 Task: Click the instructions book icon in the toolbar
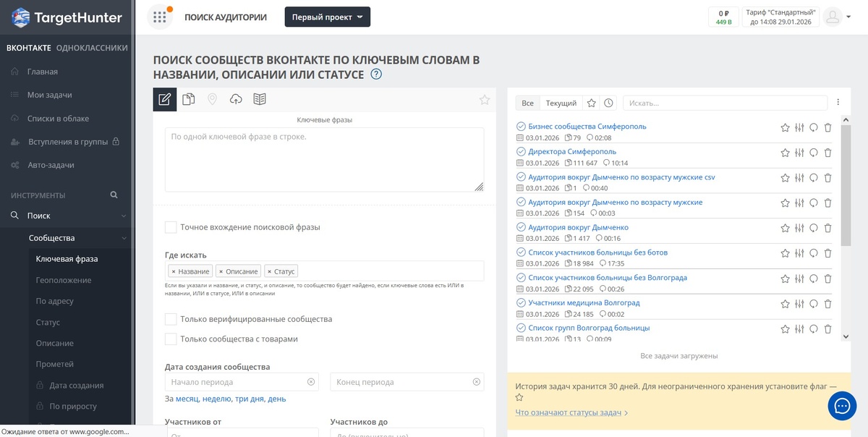pyautogui.click(x=260, y=100)
